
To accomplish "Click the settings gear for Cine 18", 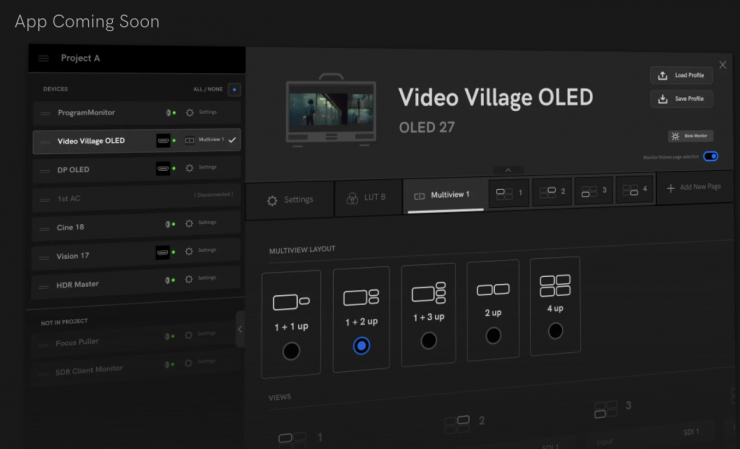I will 189,222.
